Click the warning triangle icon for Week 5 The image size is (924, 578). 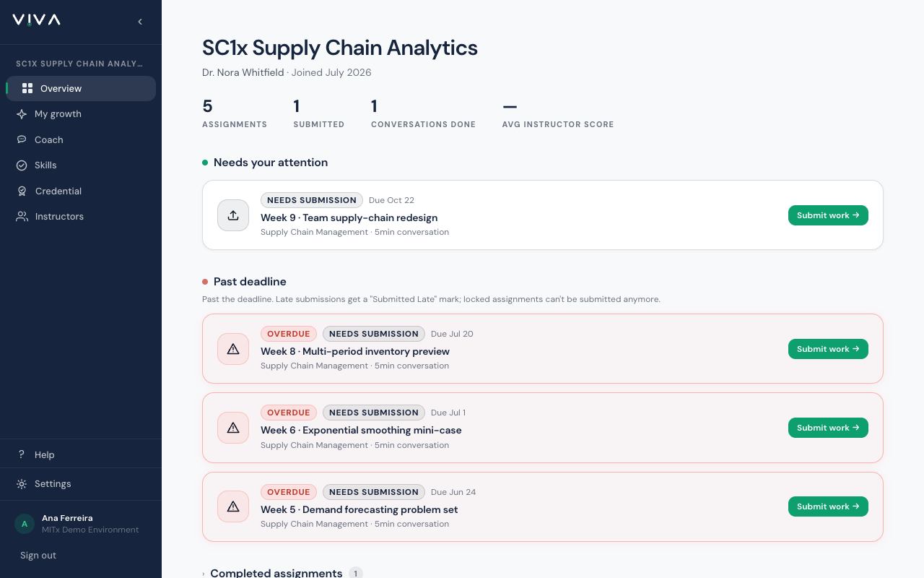click(x=233, y=506)
